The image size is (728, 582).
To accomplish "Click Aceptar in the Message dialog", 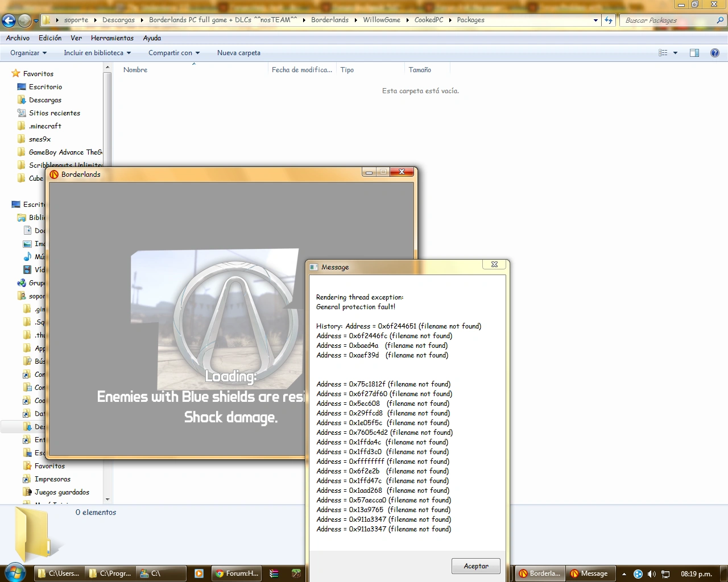I will pos(476,566).
